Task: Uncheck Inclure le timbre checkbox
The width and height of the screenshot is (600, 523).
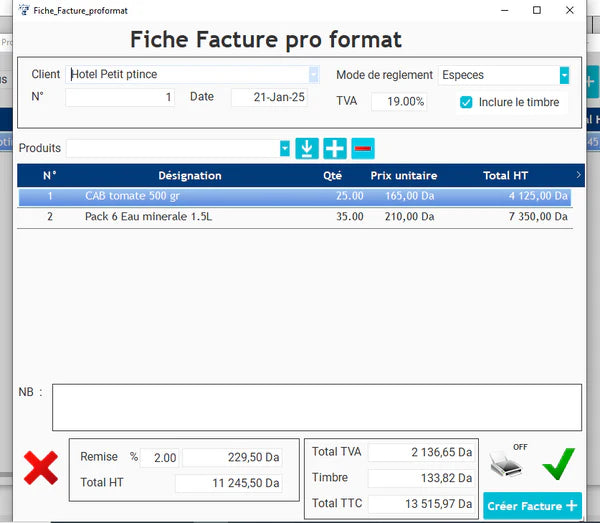Action: pos(466,102)
